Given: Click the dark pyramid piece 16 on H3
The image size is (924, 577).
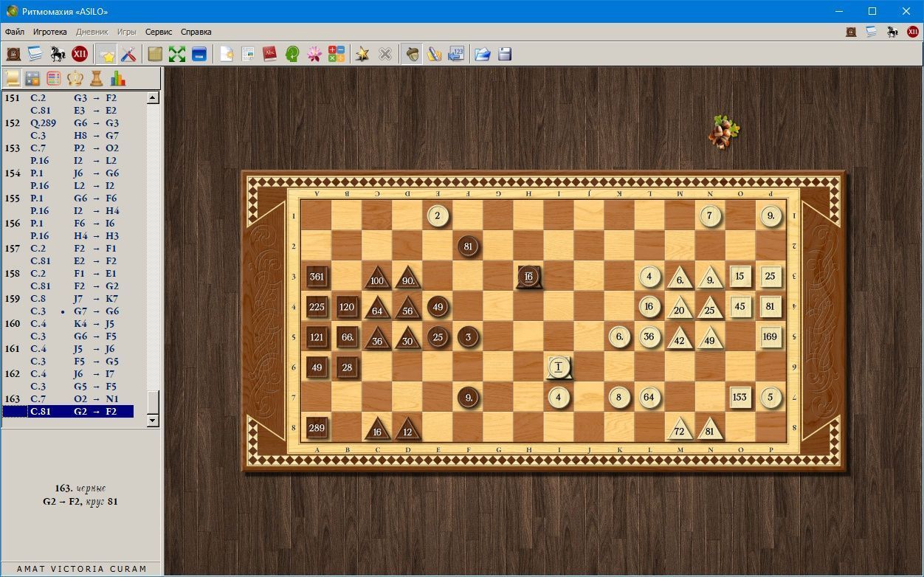Looking at the screenshot, I should 528,277.
